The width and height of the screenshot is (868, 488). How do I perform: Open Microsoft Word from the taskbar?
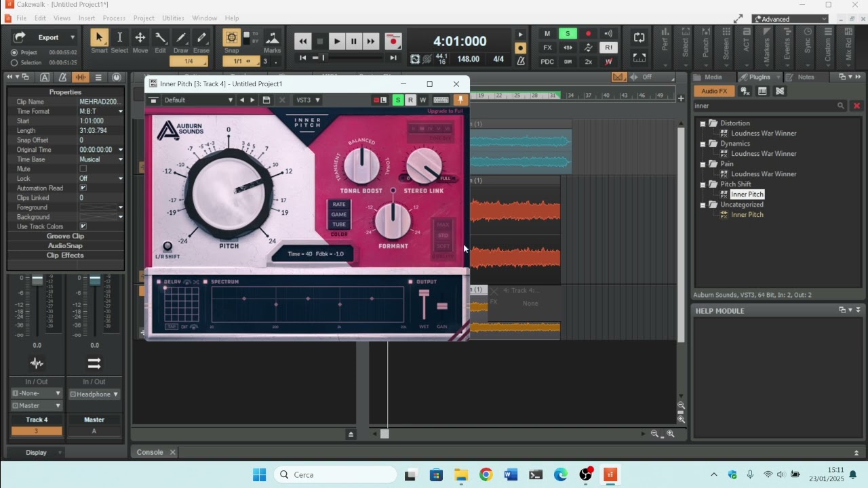[x=511, y=475]
